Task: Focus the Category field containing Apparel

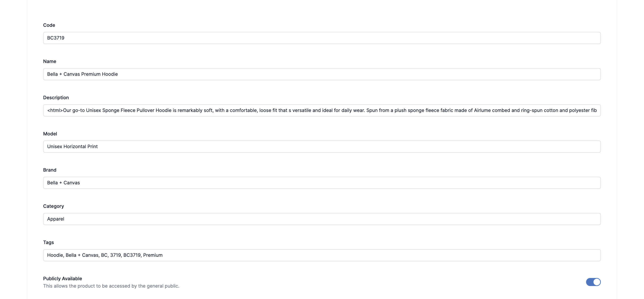Action: 322,219
